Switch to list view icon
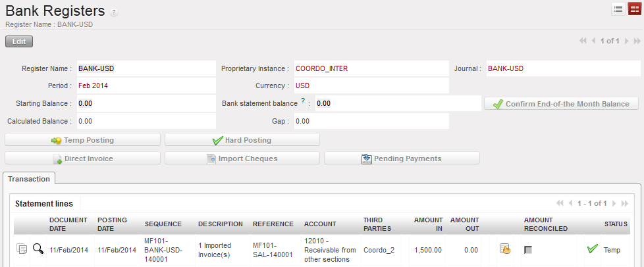 click(618, 9)
